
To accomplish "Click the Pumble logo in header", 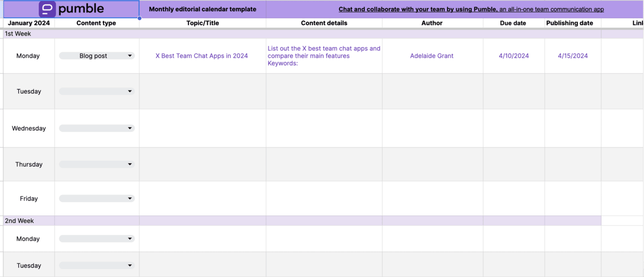I will point(71,9).
